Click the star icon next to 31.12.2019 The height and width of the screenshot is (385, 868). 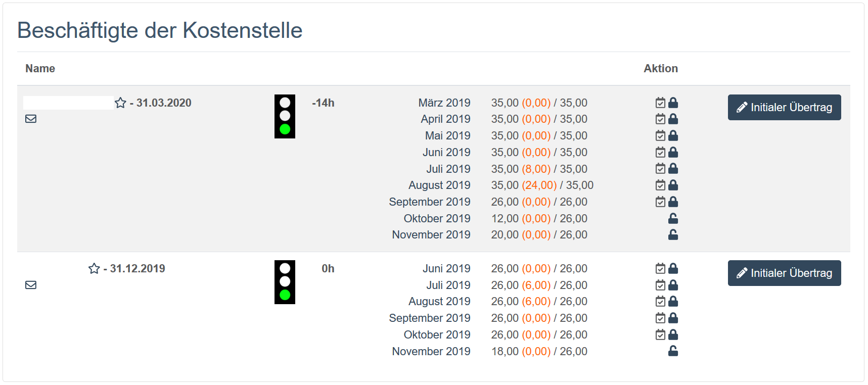[94, 269]
